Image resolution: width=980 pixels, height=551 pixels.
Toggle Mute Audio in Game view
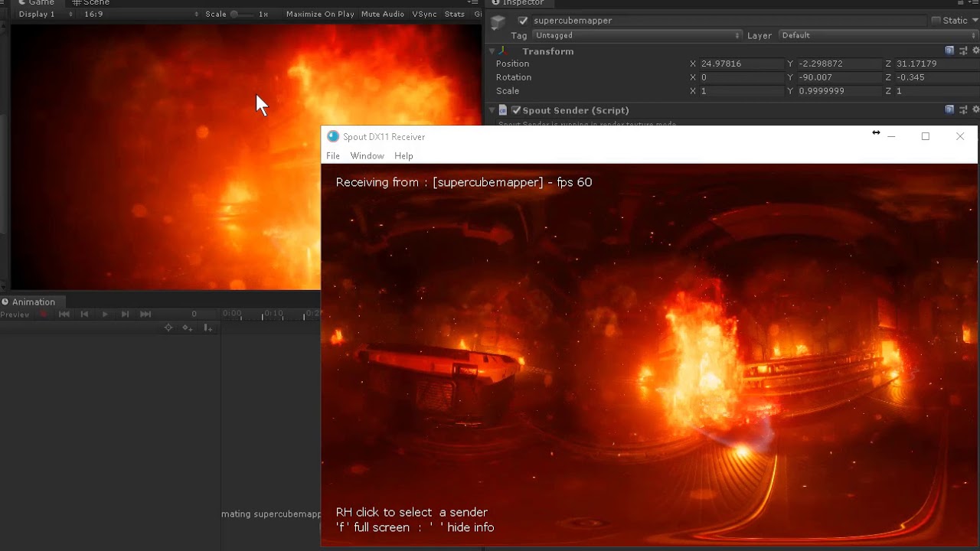(382, 14)
